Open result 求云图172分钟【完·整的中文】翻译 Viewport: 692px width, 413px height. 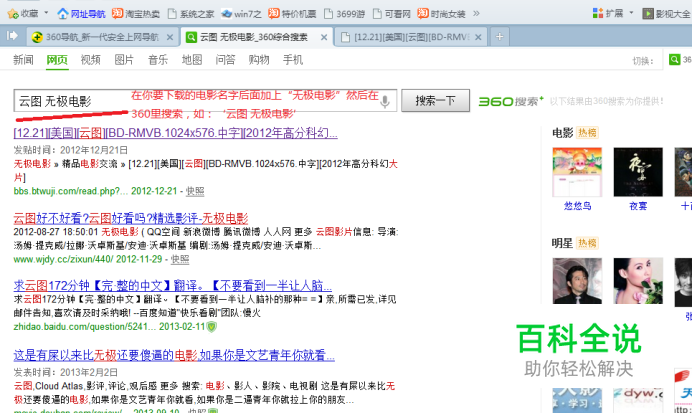(x=173, y=285)
